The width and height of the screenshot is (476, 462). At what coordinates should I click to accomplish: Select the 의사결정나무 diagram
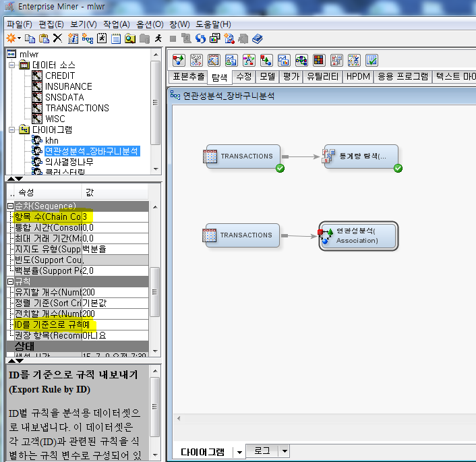click(69, 162)
